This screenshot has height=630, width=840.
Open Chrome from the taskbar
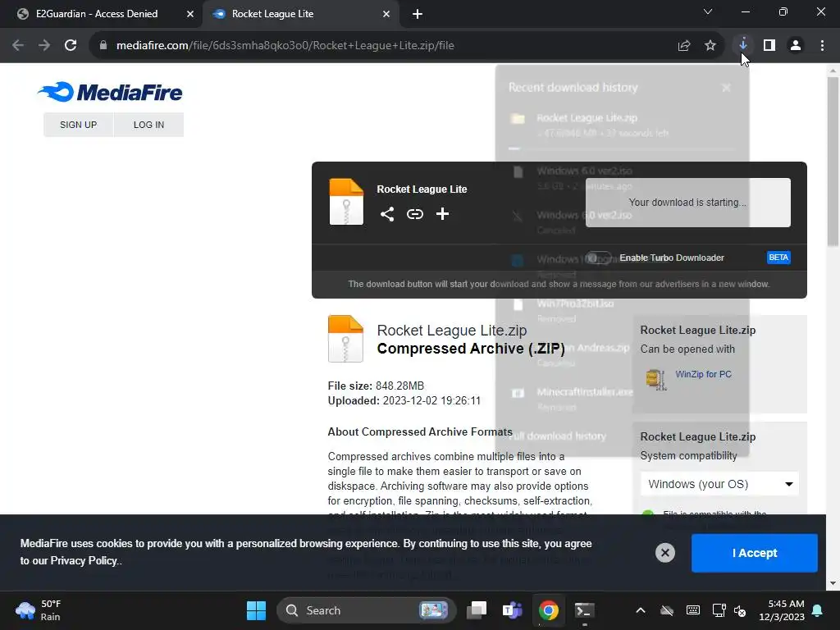click(x=548, y=610)
